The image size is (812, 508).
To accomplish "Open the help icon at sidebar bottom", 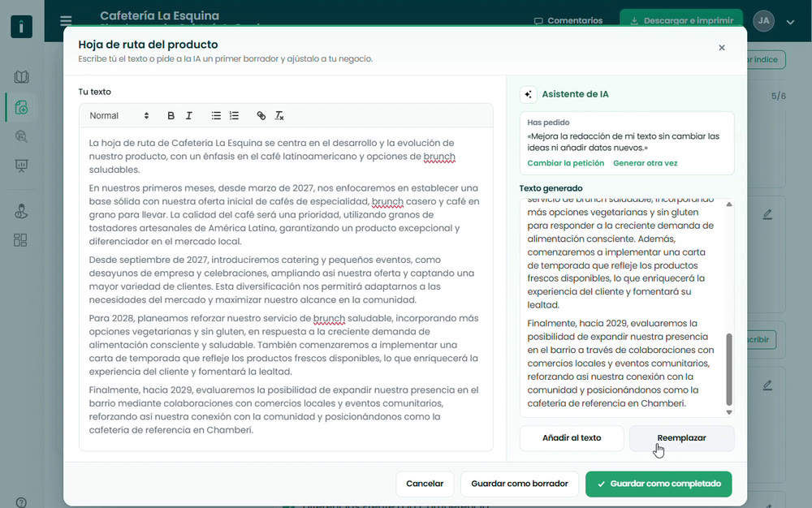I will [21, 502].
